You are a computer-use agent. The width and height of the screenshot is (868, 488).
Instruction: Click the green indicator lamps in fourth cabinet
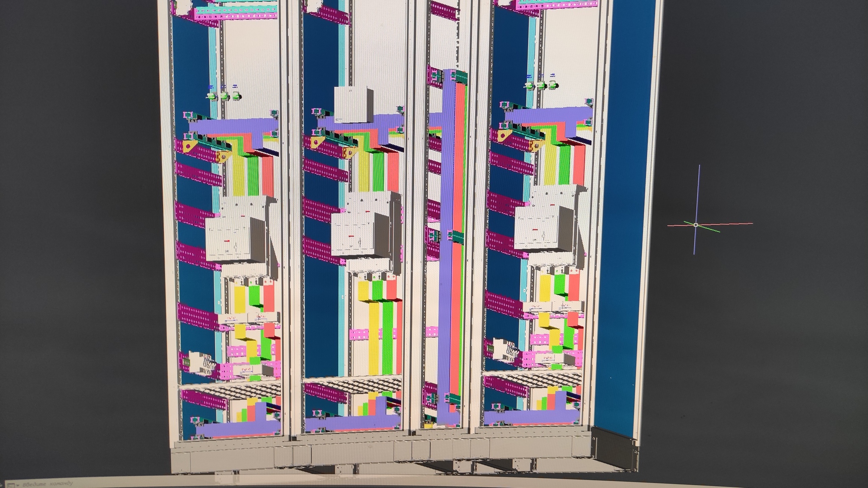click(x=541, y=84)
